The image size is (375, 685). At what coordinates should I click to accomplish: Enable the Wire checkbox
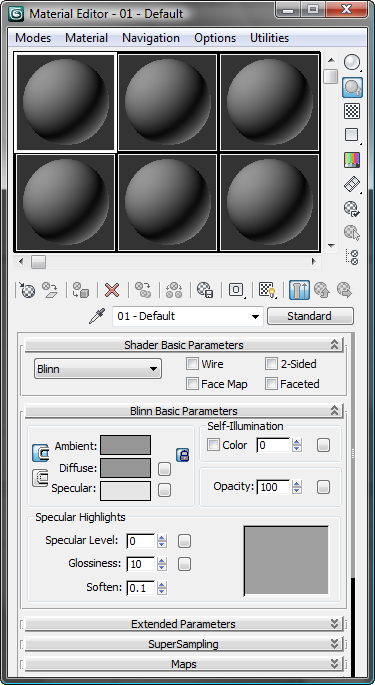pos(192,363)
